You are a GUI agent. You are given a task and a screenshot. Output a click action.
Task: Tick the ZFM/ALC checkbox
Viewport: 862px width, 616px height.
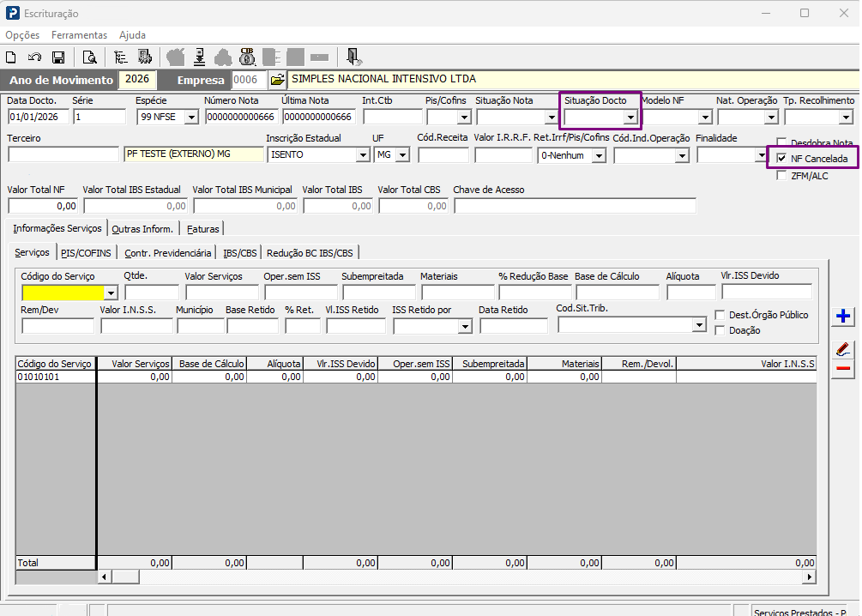tap(781, 176)
